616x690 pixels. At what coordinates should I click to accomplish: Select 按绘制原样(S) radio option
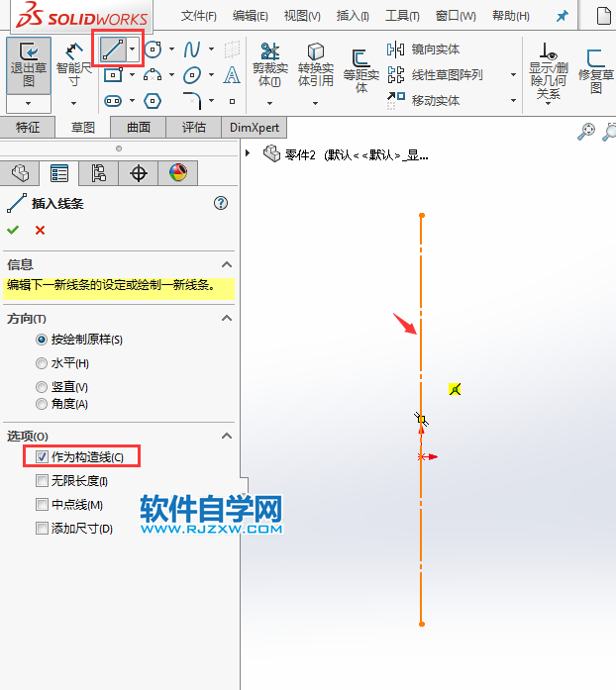(x=42, y=340)
